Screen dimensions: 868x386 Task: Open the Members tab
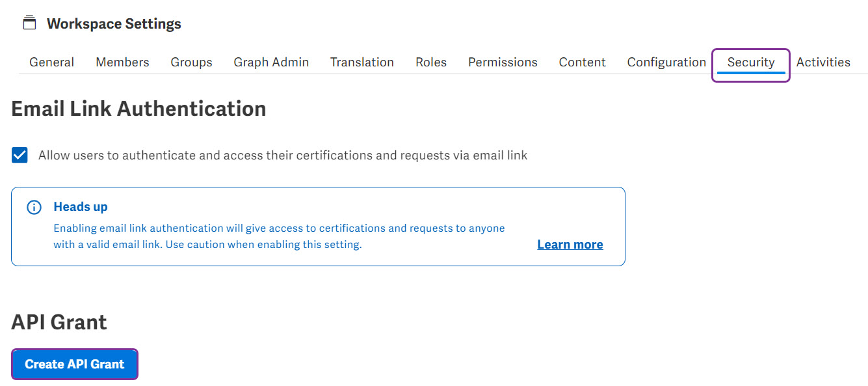[x=122, y=62]
